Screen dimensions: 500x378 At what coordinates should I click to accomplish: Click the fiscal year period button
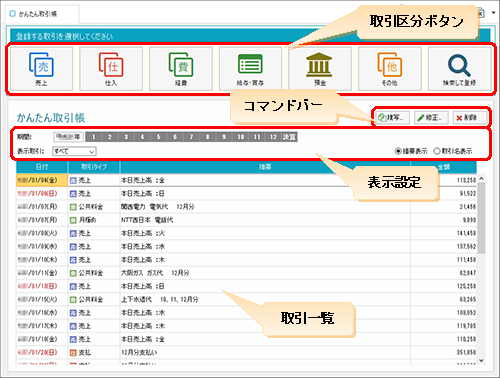68,137
